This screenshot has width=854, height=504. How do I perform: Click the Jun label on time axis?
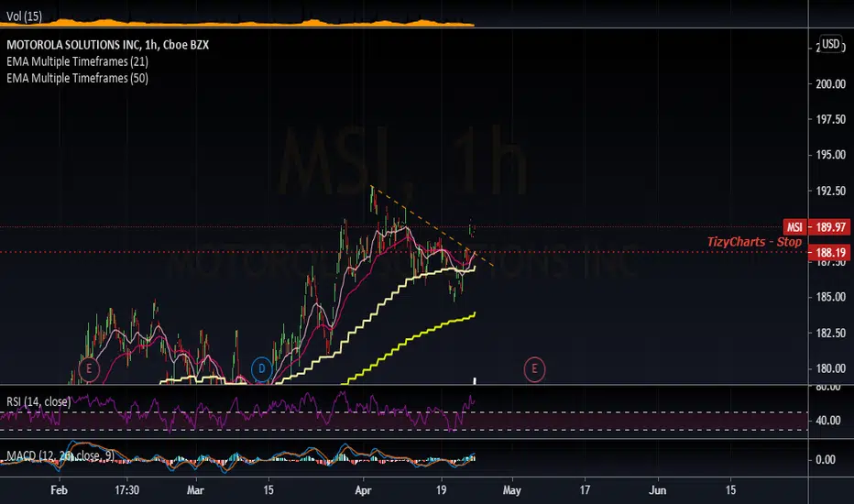click(658, 490)
